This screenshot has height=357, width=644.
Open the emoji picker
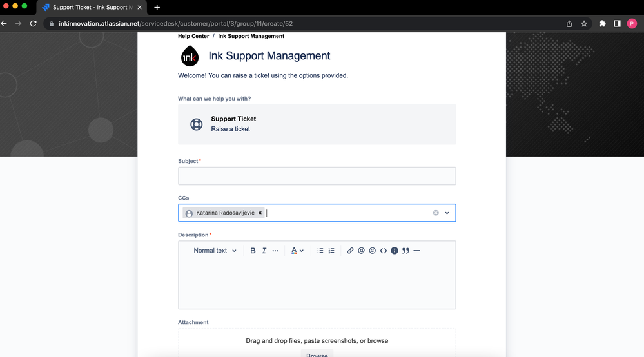[x=373, y=251]
